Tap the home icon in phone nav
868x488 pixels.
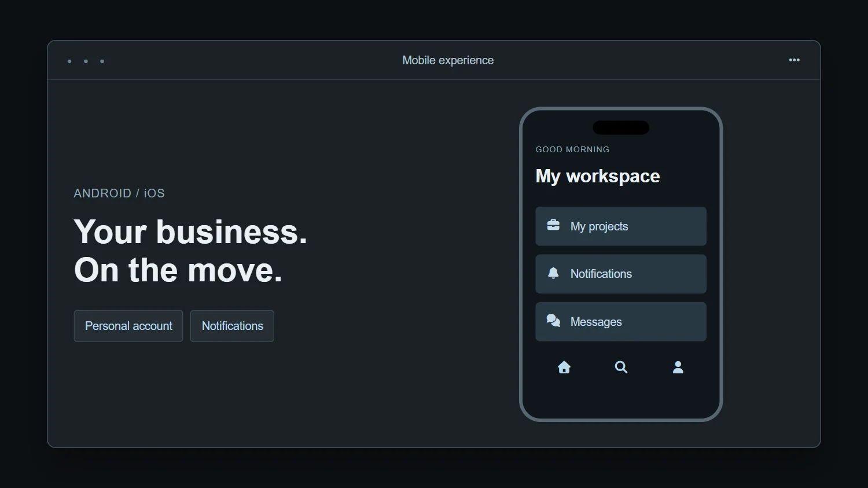(x=564, y=367)
